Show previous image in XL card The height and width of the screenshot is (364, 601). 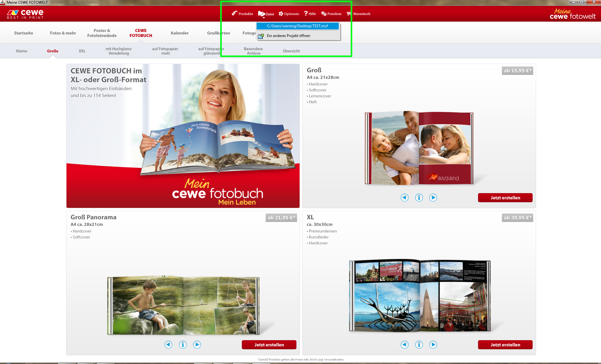pyautogui.click(x=405, y=345)
